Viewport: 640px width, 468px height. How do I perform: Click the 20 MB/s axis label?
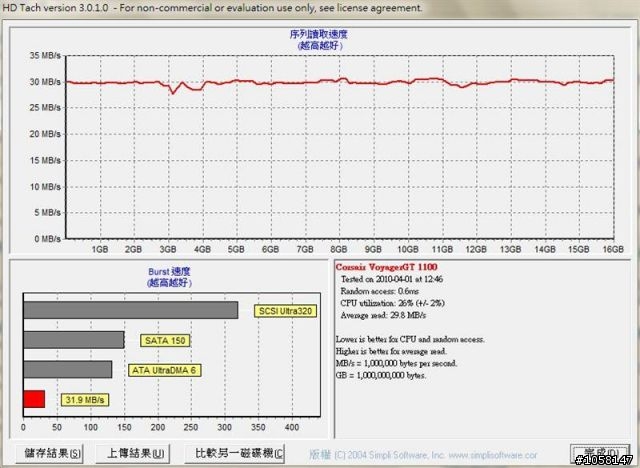pos(45,134)
